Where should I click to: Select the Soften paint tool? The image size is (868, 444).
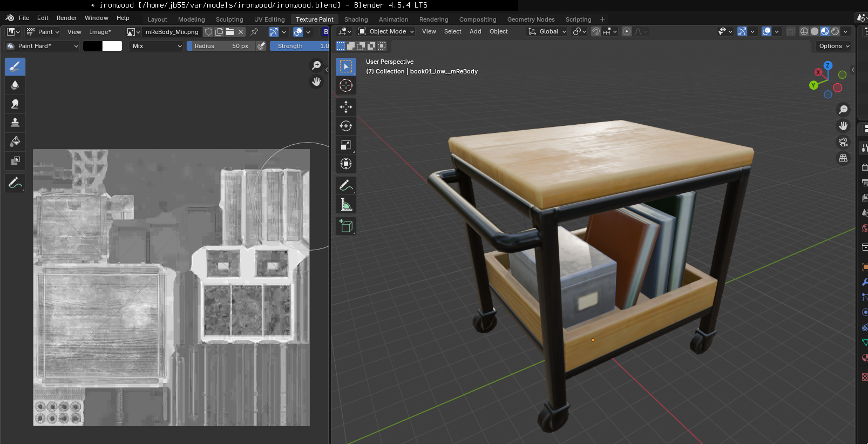click(x=15, y=85)
